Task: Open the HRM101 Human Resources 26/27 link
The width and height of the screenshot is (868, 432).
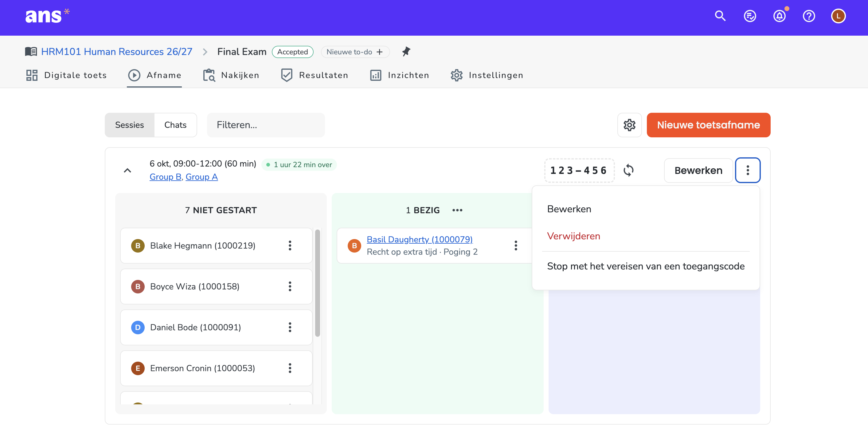Action: pos(117,52)
